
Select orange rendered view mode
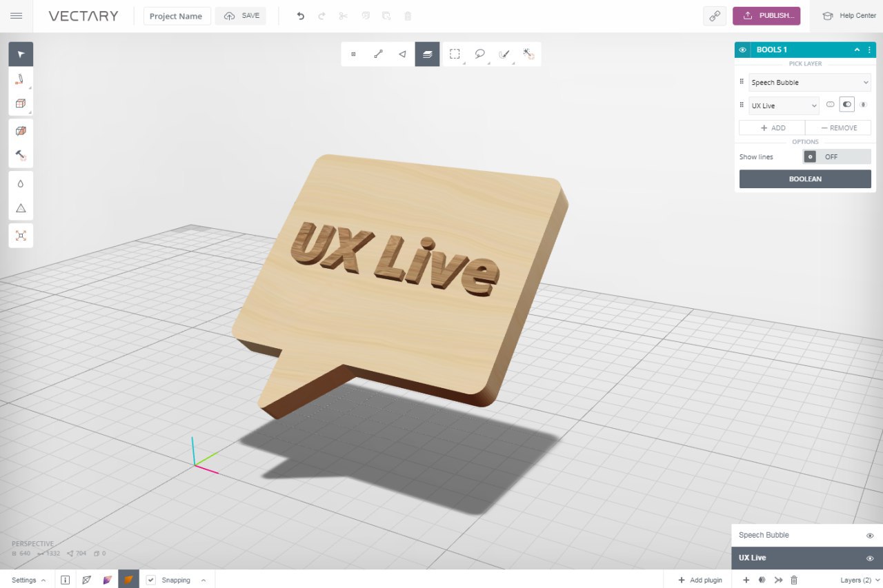[128, 579]
